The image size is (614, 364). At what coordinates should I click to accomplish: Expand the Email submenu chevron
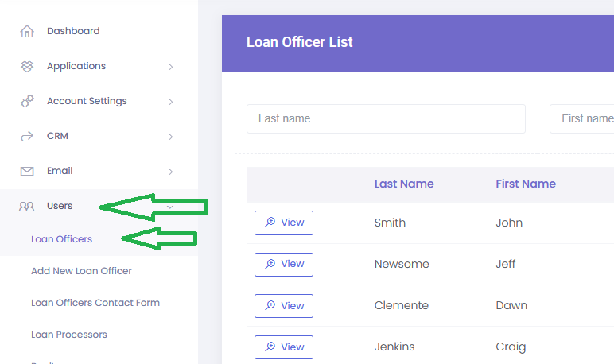click(x=171, y=172)
